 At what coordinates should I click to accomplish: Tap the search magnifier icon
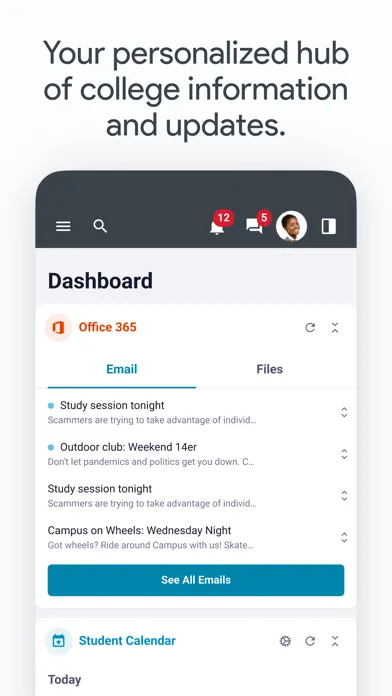100,226
